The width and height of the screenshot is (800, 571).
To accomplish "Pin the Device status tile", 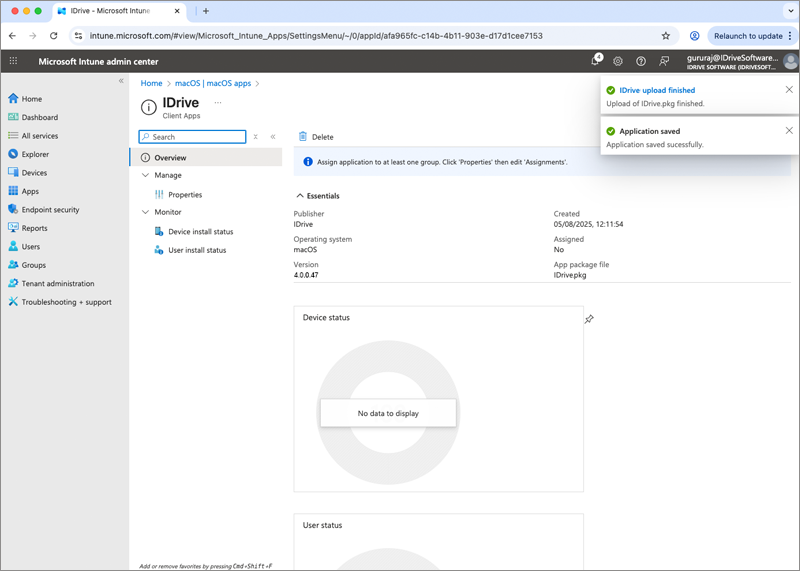I will point(589,319).
